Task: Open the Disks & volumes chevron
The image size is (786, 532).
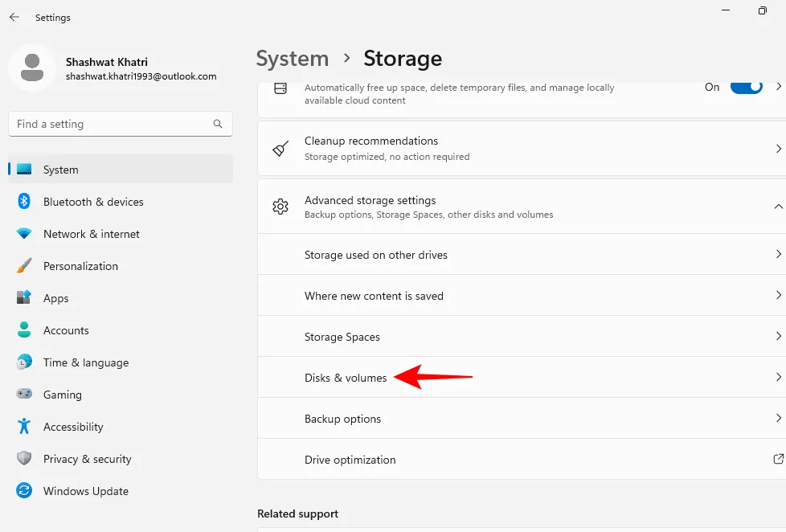Action: tap(779, 377)
